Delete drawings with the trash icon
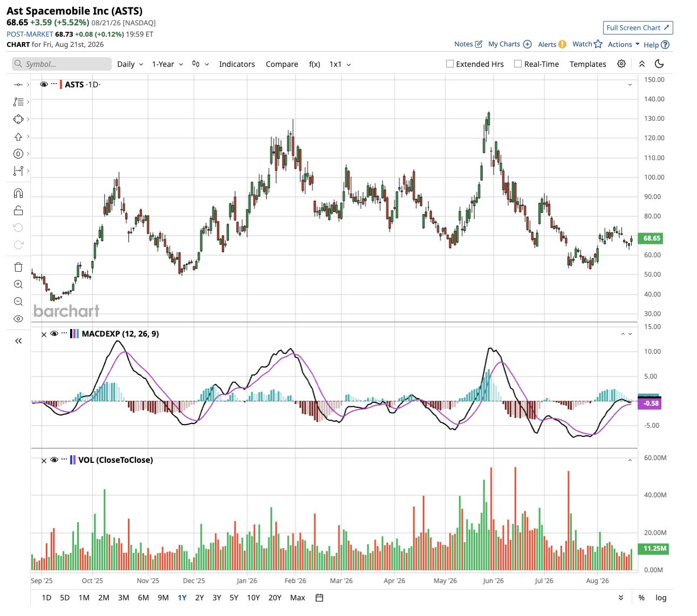 [18, 267]
